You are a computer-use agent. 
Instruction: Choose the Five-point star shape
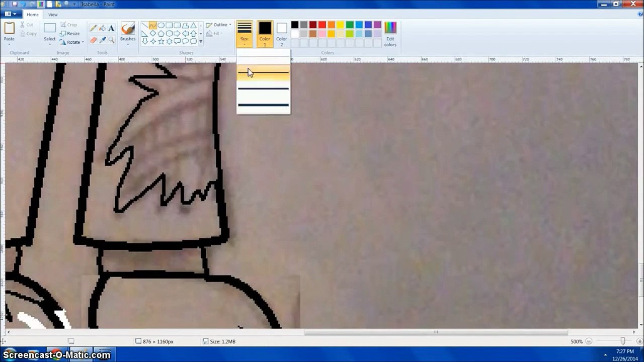pyautogui.click(x=161, y=42)
